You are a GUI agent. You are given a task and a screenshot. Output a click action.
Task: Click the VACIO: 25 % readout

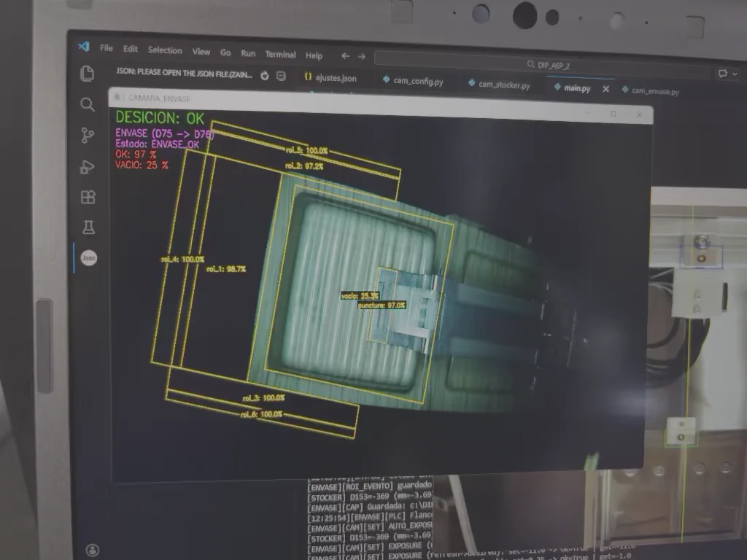(x=142, y=165)
